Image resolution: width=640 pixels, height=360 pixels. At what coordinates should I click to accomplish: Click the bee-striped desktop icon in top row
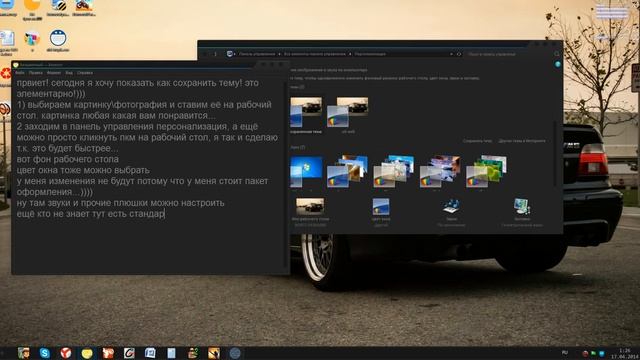(58, 6)
